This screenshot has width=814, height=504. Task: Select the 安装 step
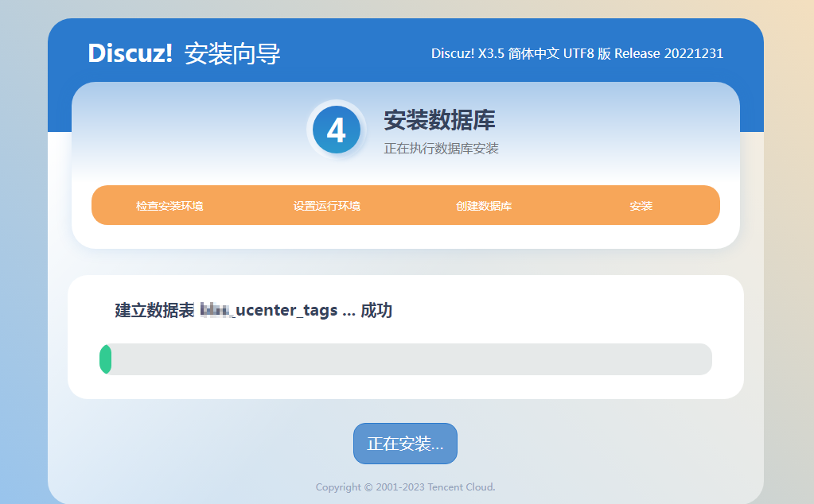tap(641, 206)
